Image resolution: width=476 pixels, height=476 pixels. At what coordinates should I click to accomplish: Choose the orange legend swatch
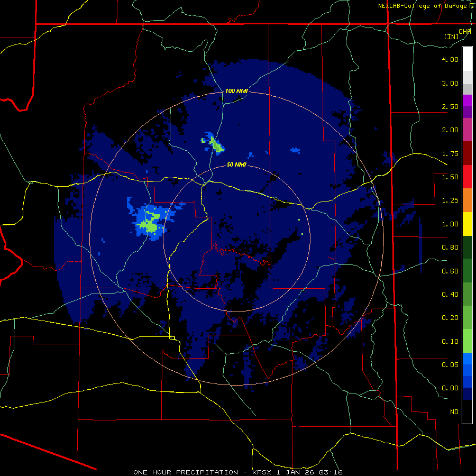click(467, 200)
